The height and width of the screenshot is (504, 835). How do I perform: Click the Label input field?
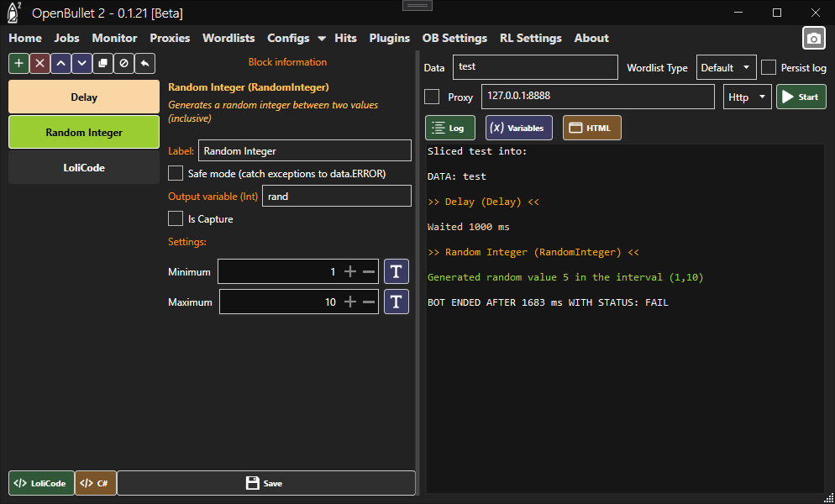click(x=305, y=150)
